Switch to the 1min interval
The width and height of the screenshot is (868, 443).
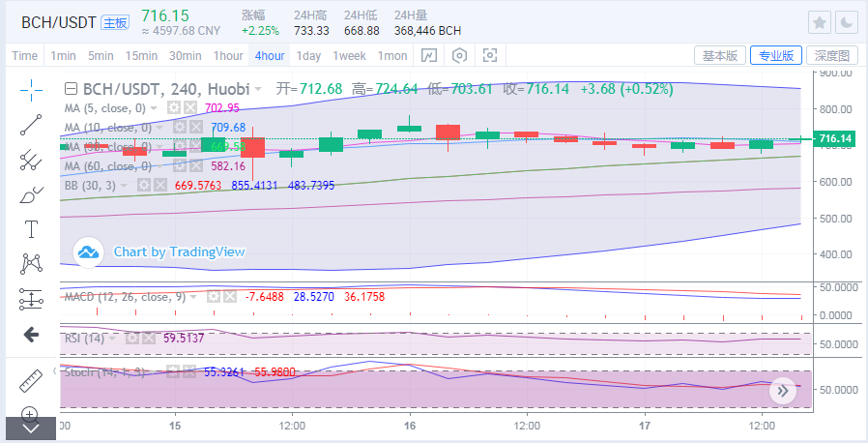(63, 55)
